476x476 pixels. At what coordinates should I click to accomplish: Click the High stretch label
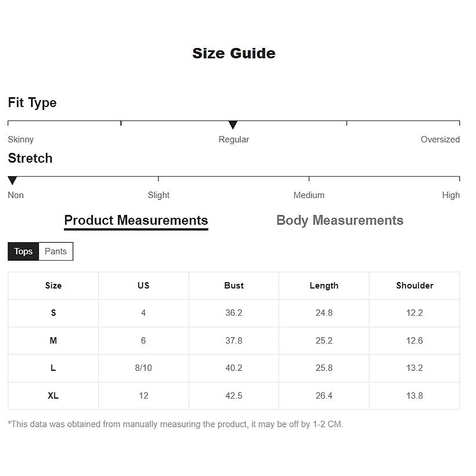click(451, 195)
